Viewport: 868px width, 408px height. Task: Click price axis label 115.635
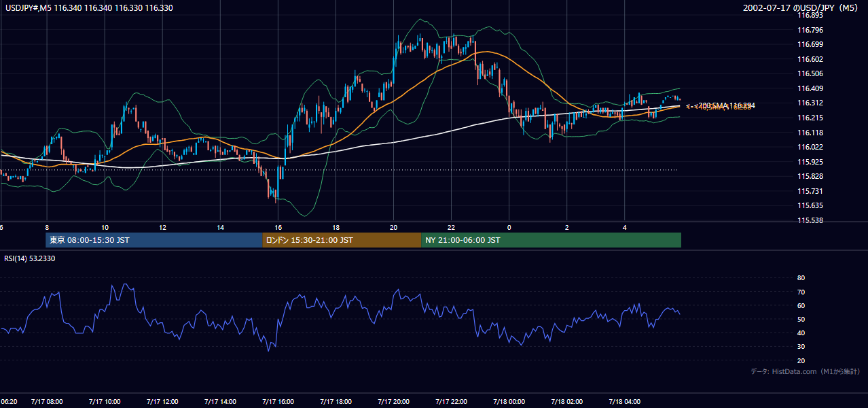click(x=810, y=206)
